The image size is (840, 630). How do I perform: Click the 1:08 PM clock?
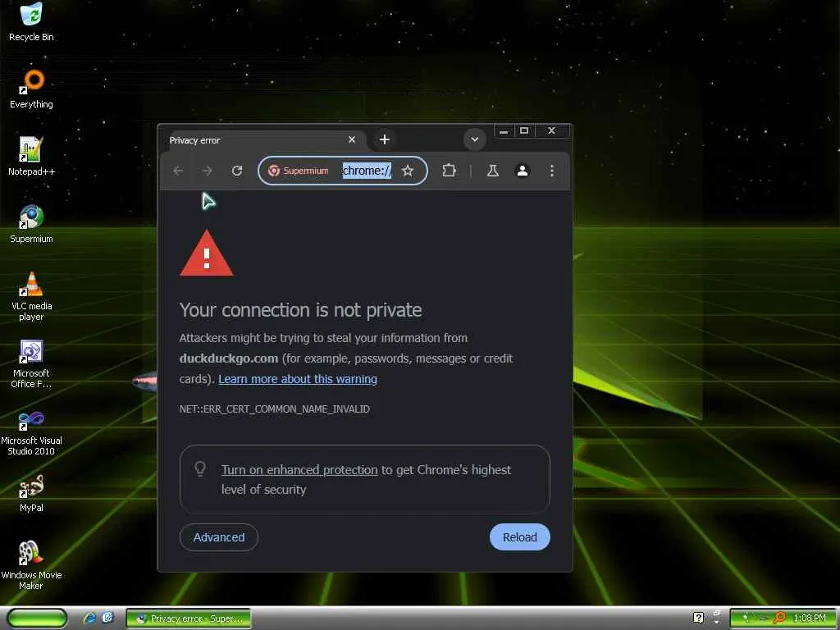pyautogui.click(x=810, y=619)
